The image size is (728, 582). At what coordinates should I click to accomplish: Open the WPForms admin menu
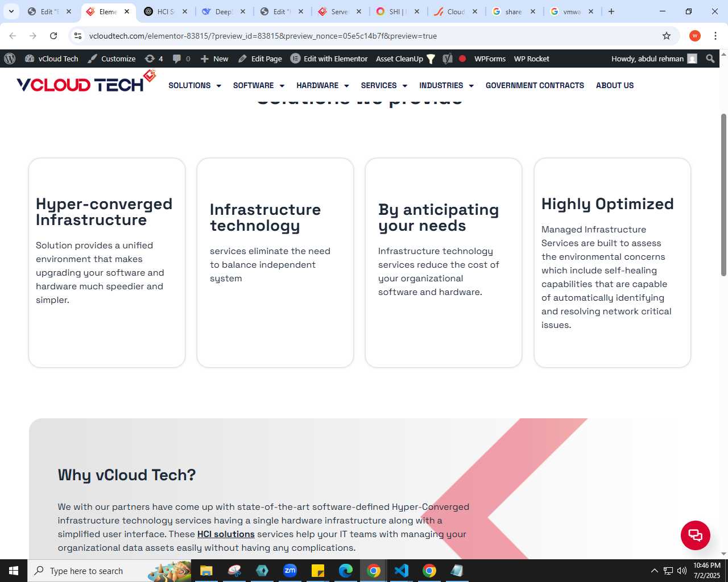coord(490,59)
